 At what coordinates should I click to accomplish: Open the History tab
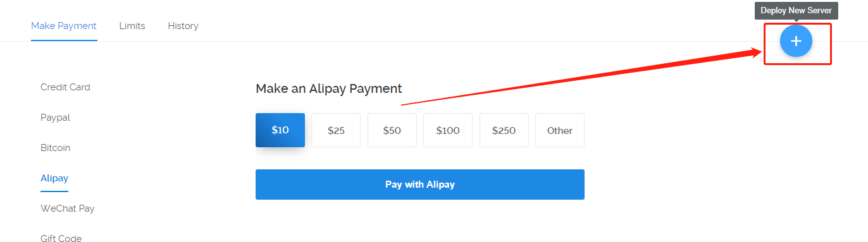[x=183, y=26]
